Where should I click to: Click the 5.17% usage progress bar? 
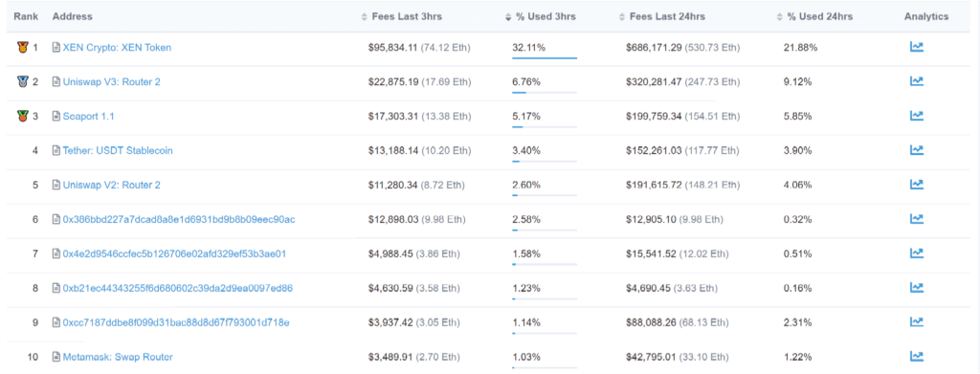[x=545, y=127]
